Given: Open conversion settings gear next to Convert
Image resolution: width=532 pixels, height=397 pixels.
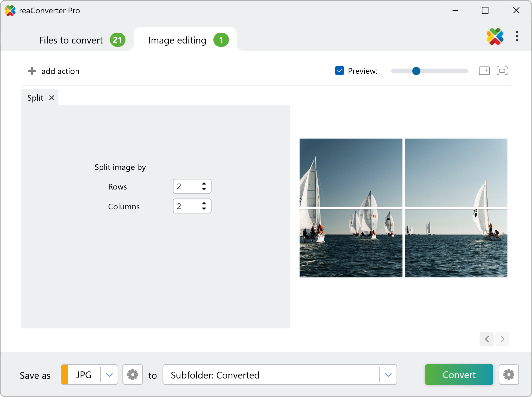Looking at the screenshot, I should pyautogui.click(x=508, y=375).
